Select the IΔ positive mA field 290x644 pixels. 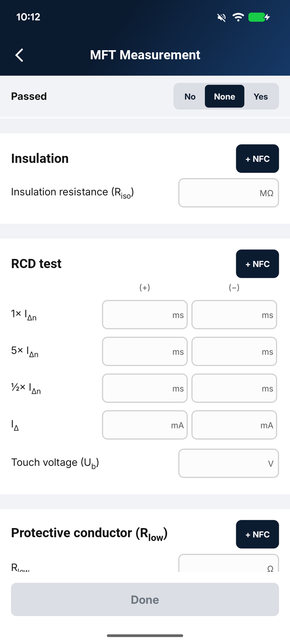point(145,425)
